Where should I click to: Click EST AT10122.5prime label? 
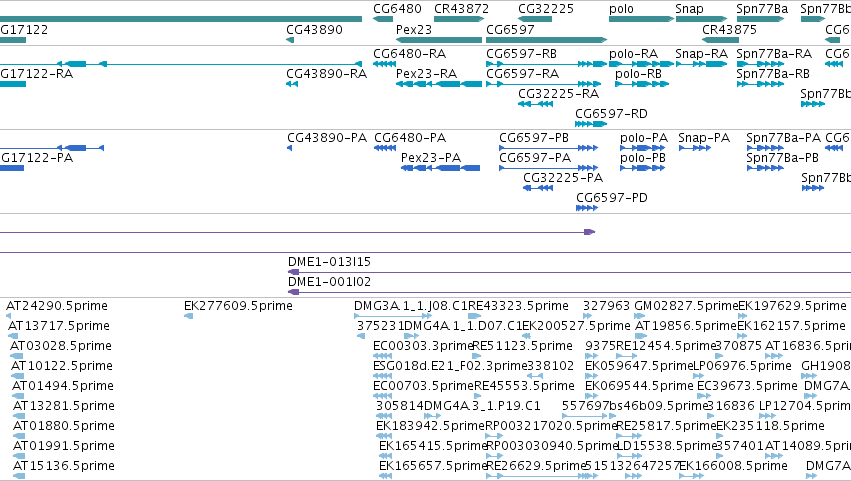click(62, 366)
